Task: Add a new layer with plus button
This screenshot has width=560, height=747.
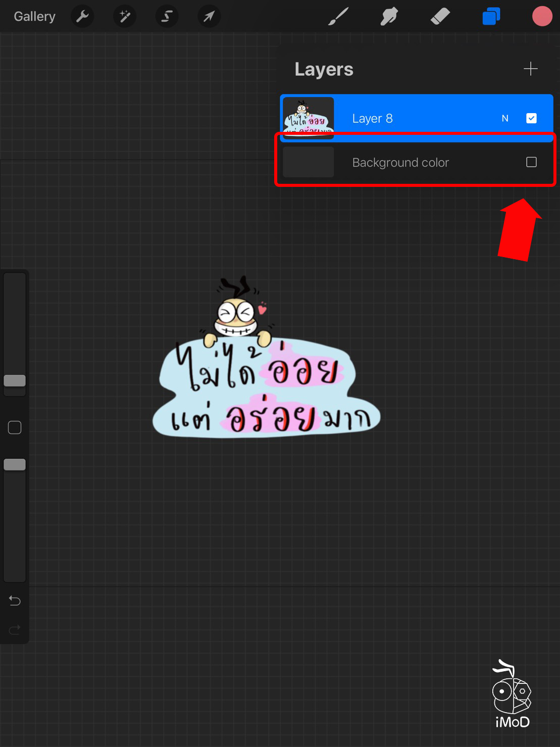Action: 530,69
